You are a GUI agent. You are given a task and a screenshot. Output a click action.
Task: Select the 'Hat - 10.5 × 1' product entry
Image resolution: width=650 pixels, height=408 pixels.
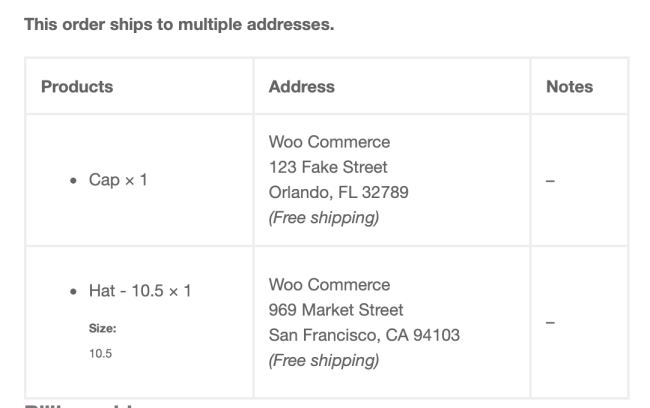pyautogui.click(x=140, y=291)
